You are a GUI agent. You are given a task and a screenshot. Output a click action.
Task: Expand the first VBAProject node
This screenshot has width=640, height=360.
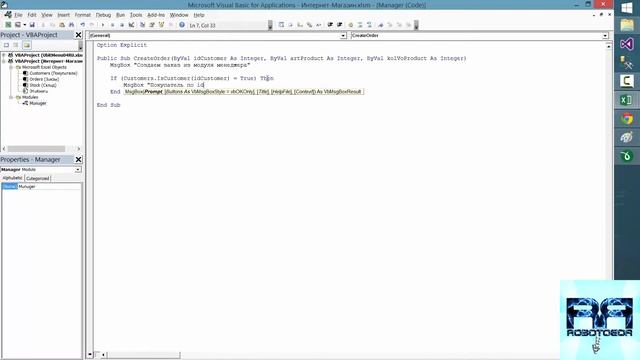coord(4,55)
